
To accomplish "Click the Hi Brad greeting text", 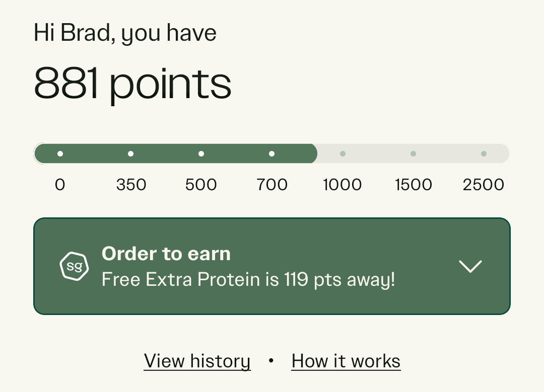I will click(125, 33).
